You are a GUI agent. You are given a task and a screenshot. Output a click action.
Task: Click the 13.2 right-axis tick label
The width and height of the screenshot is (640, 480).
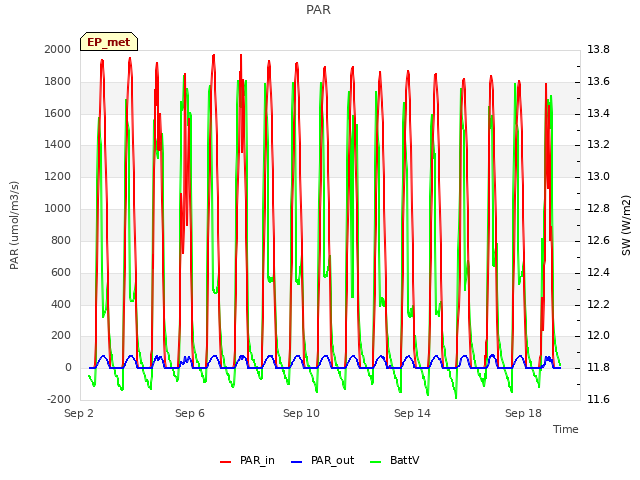click(598, 144)
